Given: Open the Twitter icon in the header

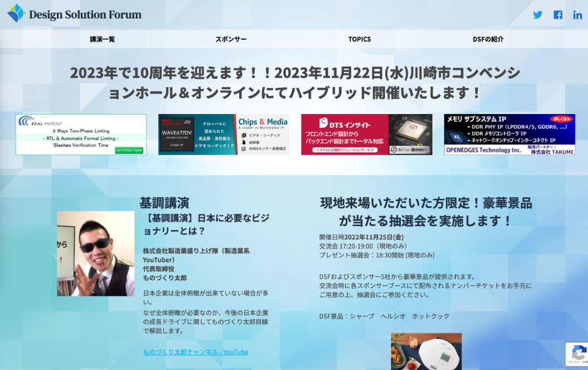Looking at the screenshot, I should click(x=538, y=15).
